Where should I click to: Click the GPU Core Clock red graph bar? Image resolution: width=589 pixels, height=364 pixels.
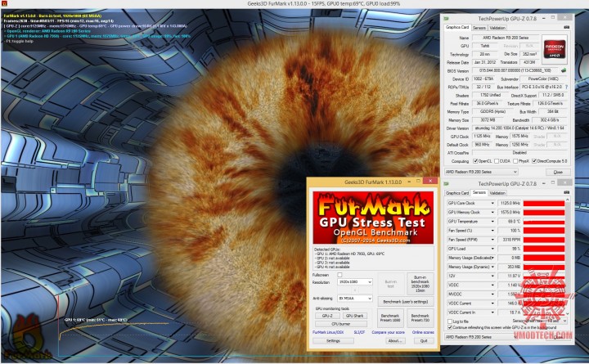click(x=543, y=203)
